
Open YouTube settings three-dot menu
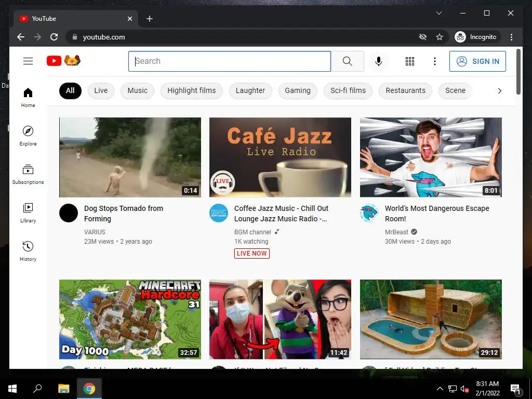tap(435, 61)
